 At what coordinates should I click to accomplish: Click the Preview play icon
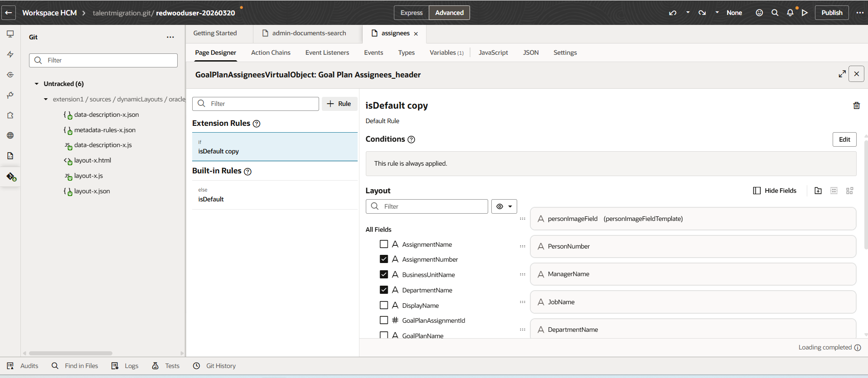point(805,13)
